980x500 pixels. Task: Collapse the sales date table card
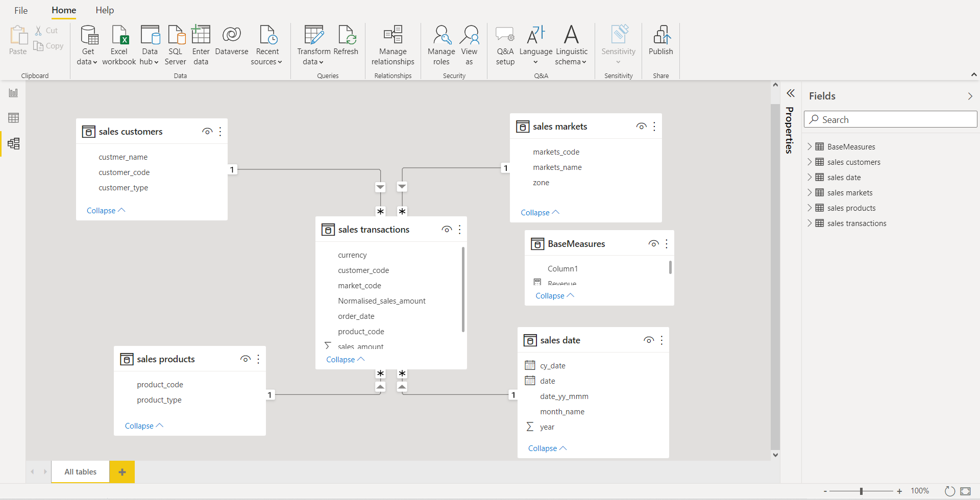[x=548, y=448]
